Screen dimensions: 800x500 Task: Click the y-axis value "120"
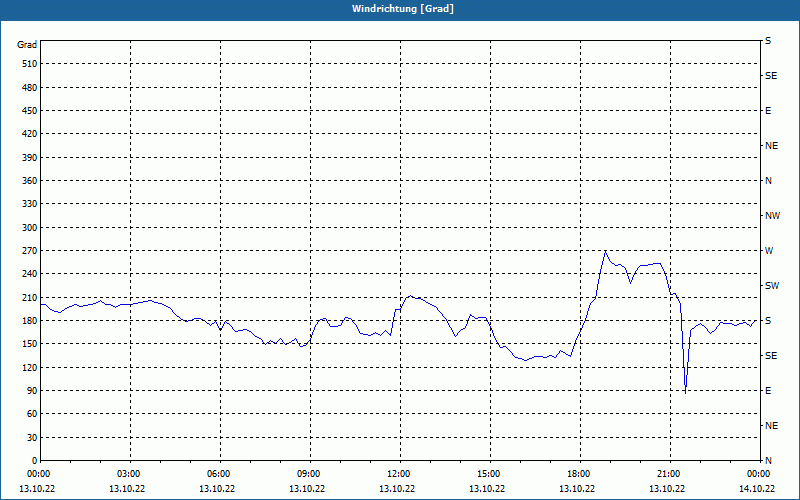(30, 367)
